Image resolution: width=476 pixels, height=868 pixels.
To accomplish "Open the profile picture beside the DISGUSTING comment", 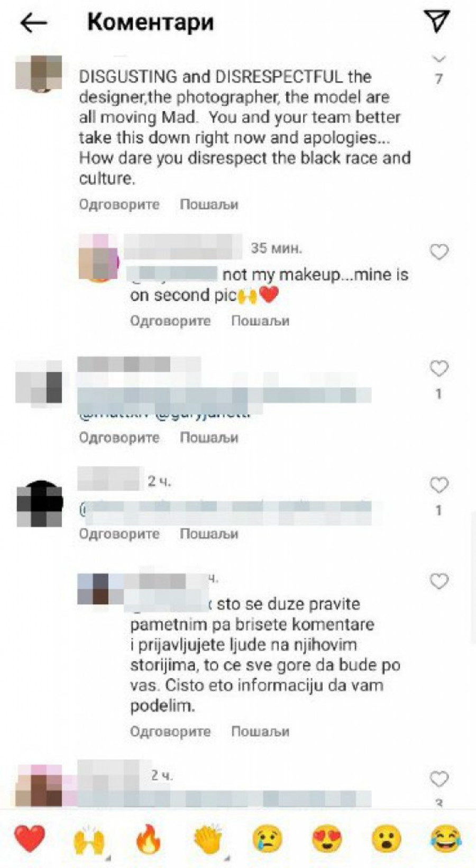I will 39,73.
